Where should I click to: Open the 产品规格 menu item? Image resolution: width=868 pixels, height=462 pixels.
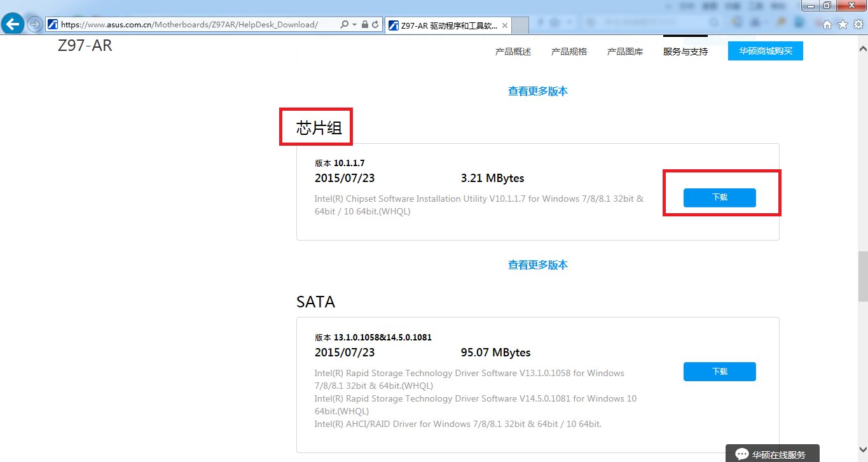(x=569, y=52)
